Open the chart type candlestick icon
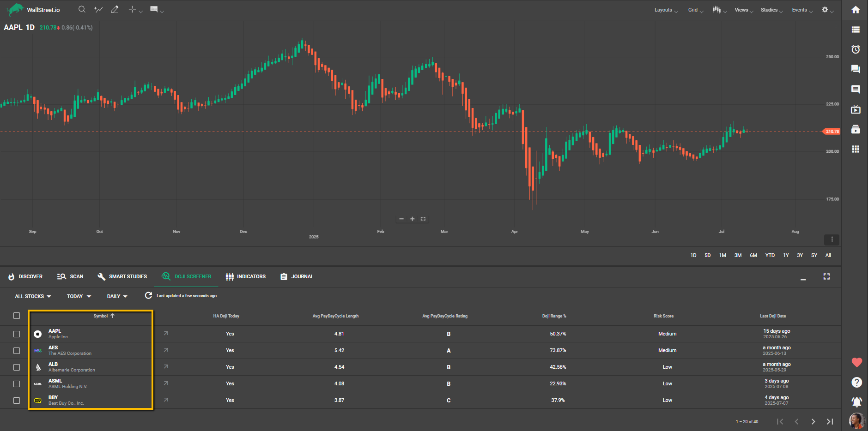 716,10
